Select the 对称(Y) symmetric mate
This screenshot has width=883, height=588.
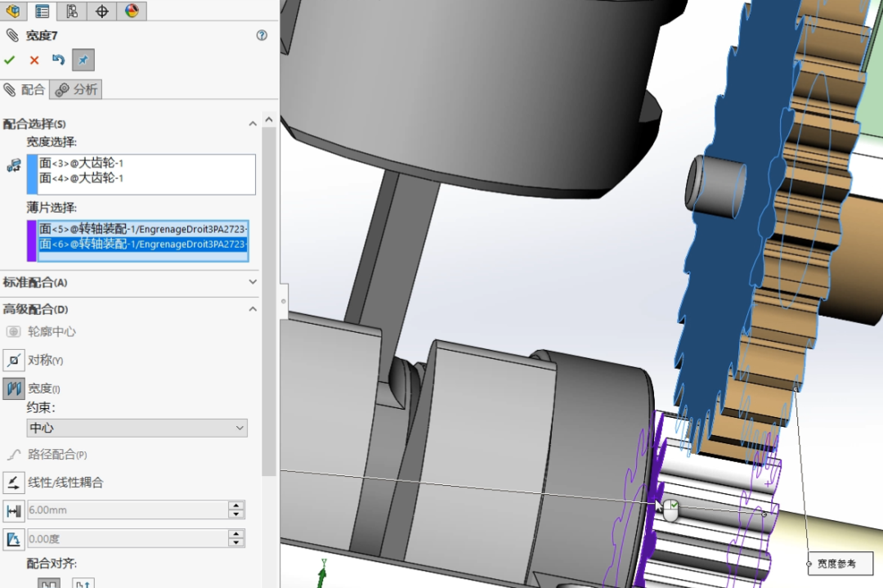34,360
